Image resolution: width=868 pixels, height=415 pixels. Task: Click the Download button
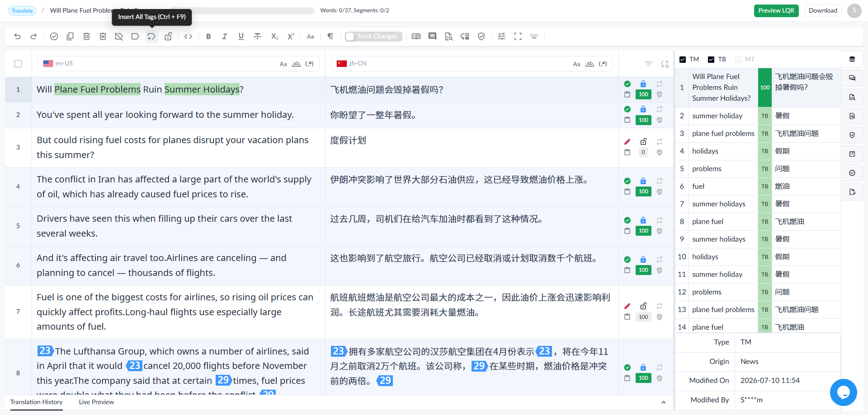click(x=823, y=11)
